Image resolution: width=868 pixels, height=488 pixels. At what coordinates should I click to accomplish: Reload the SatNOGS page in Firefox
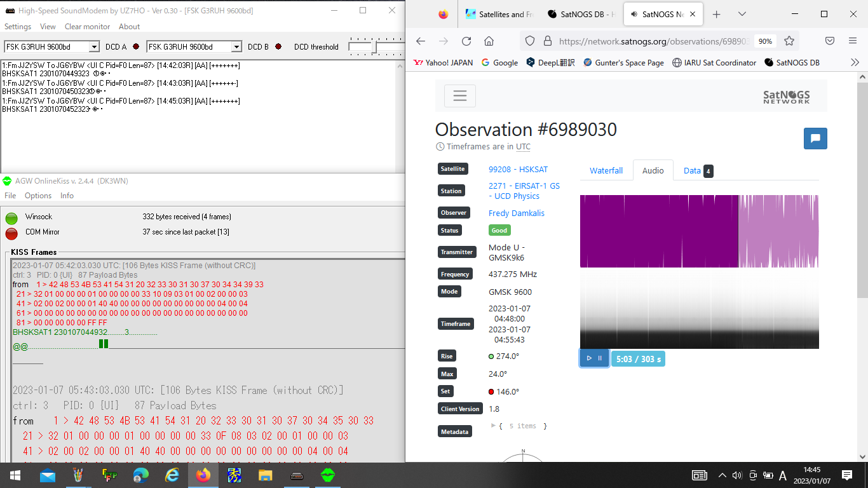point(466,41)
